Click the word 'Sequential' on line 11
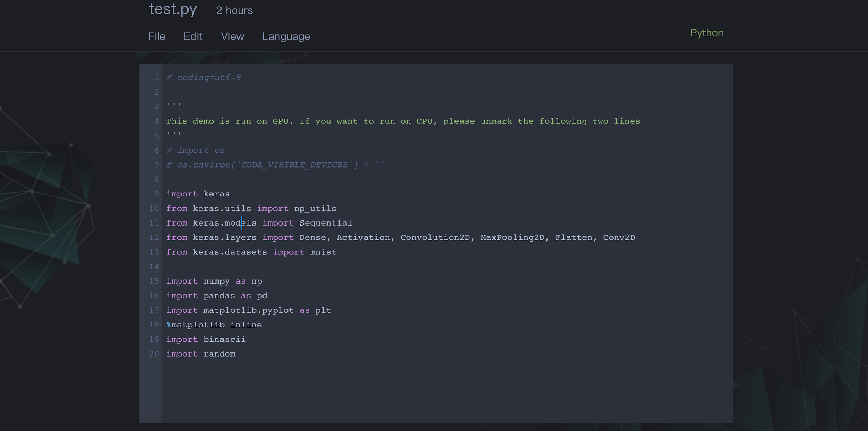The image size is (868, 431). click(325, 223)
